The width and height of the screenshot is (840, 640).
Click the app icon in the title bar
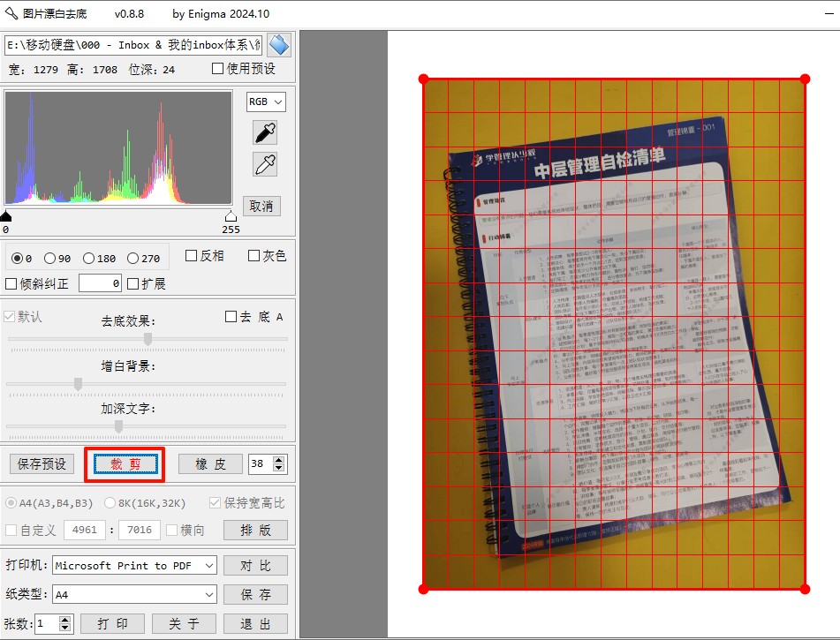coord(11,13)
